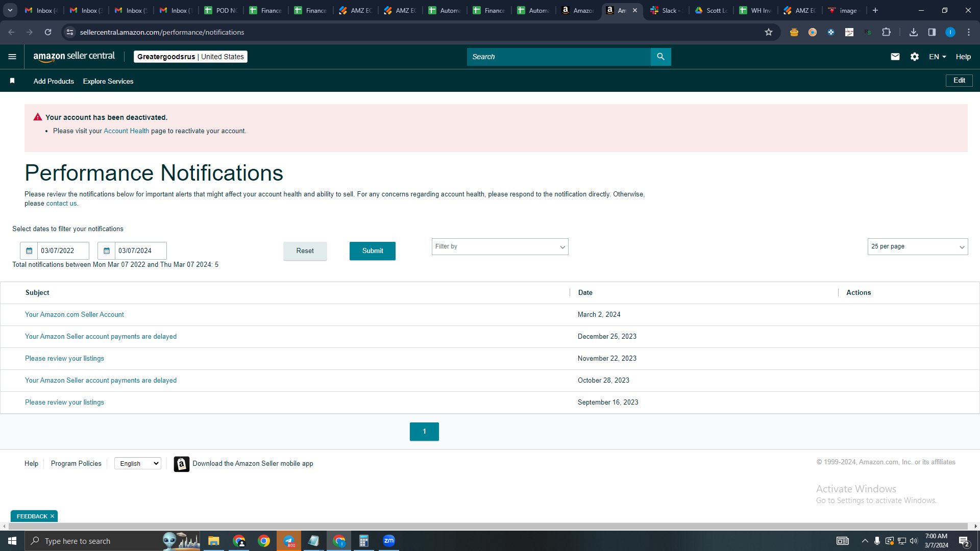Open the Greatergoodsrus United States account switcher
980x551 pixels.
click(190, 57)
